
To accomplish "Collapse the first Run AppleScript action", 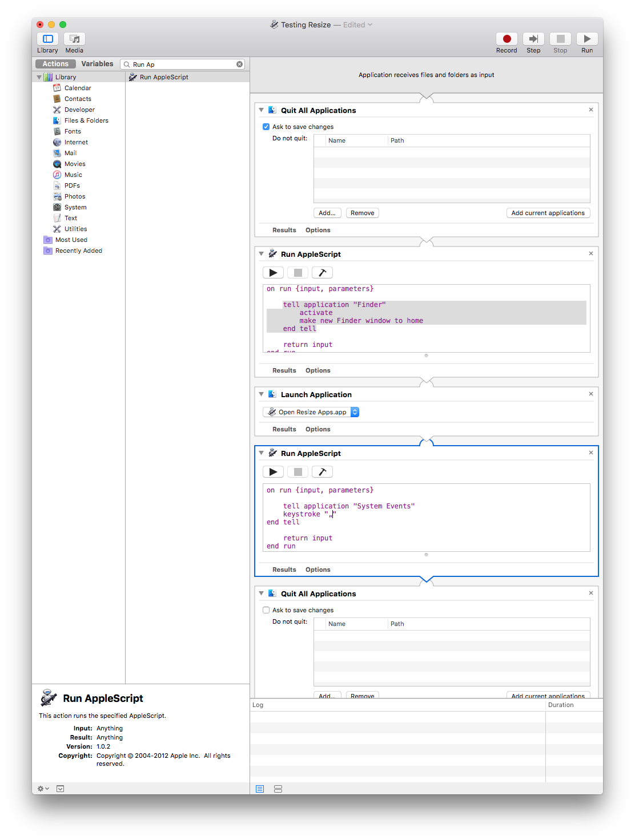I will point(261,254).
